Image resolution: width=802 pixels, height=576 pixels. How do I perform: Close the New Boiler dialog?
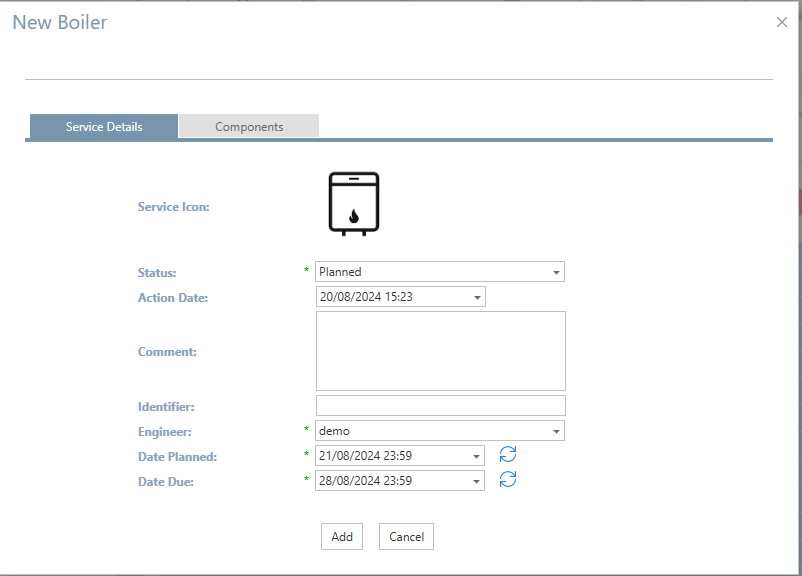(x=782, y=22)
